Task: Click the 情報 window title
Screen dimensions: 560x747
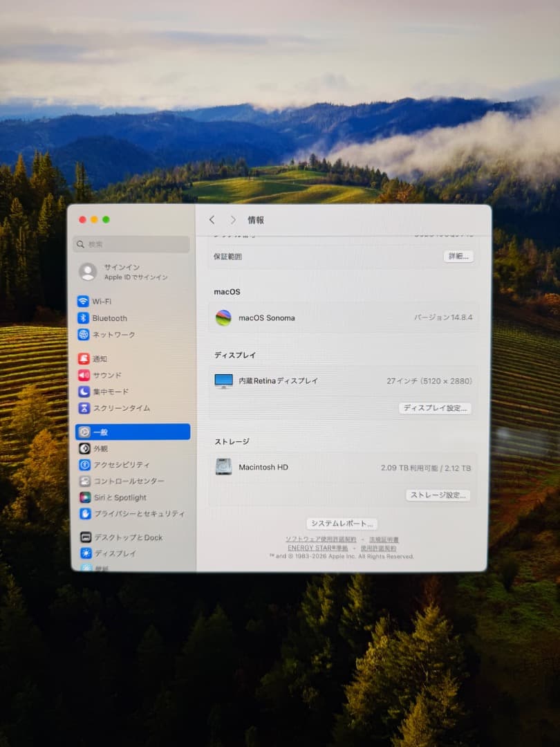Action: pos(256,220)
